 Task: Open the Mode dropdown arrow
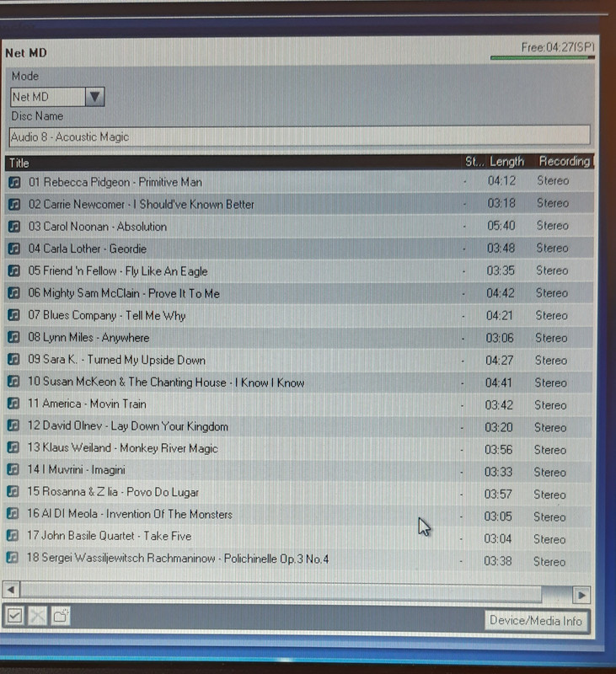point(94,97)
